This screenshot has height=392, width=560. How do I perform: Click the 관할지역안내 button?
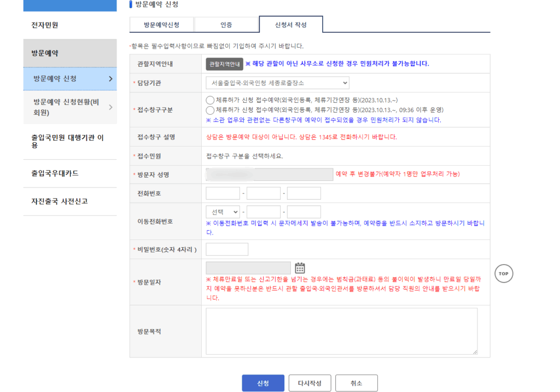pos(224,64)
